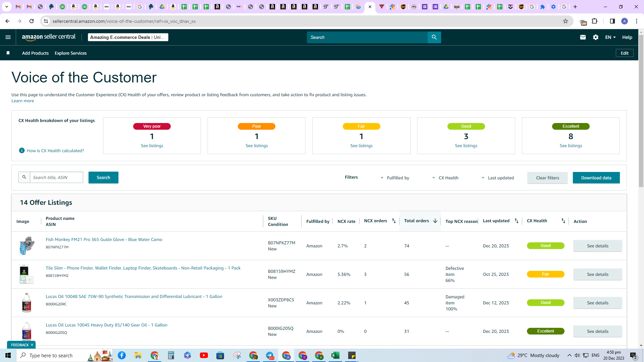The height and width of the screenshot is (362, 644).
Task: Open How is CX Health calculated link
Action: coord(55,150)
